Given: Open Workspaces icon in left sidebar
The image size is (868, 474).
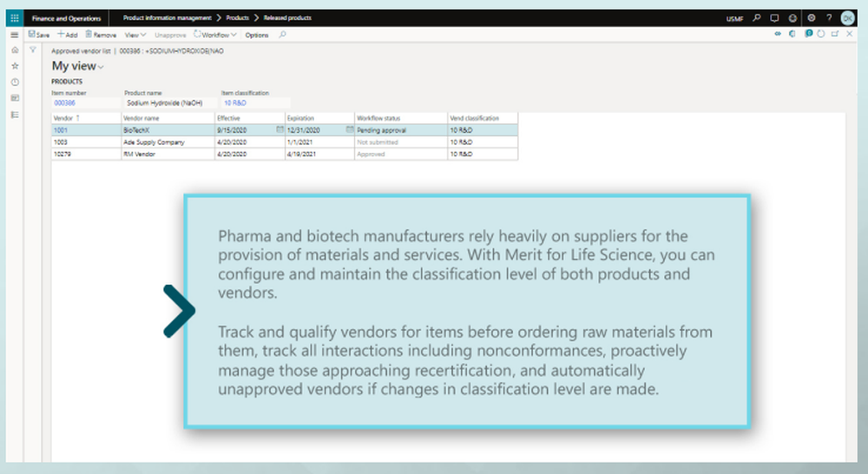Looking at the screenshot, I should click(15, 98).
